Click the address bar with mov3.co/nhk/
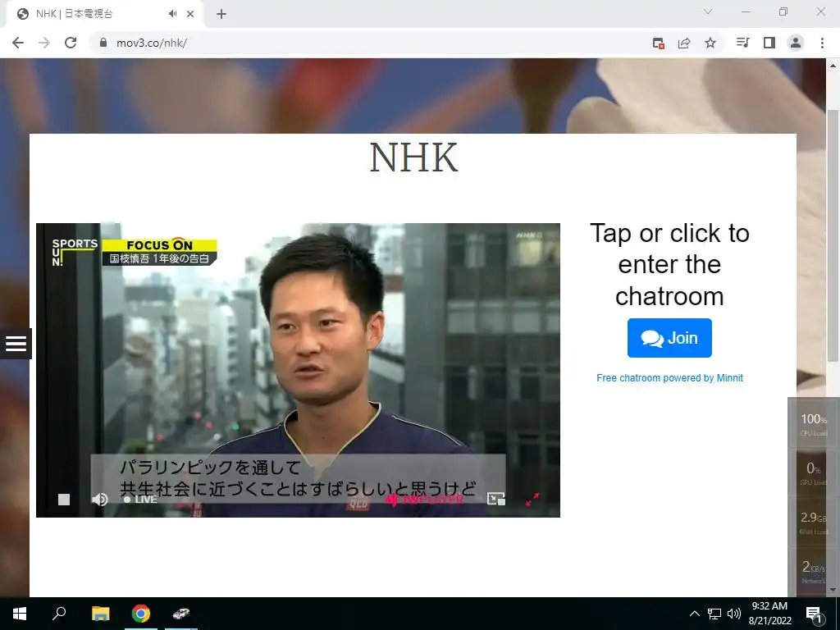Viewport: 840px width, 630px height. (x=370, y=43)
